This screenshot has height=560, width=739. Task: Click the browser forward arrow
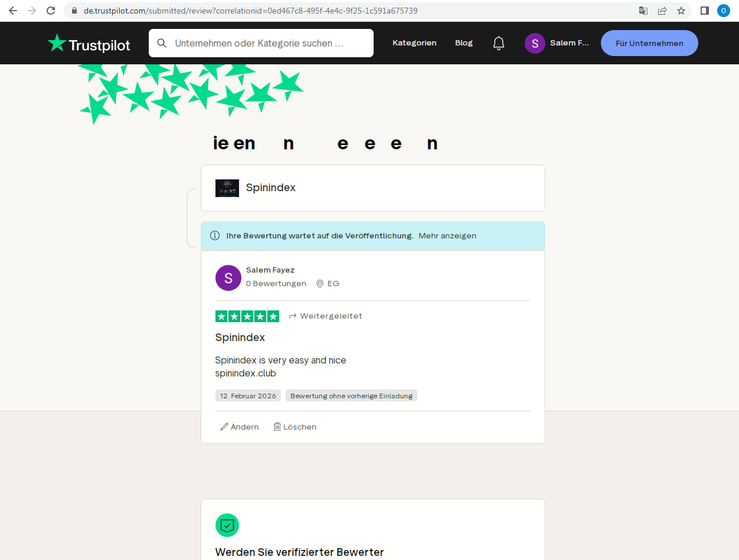(x=32, y=11)
